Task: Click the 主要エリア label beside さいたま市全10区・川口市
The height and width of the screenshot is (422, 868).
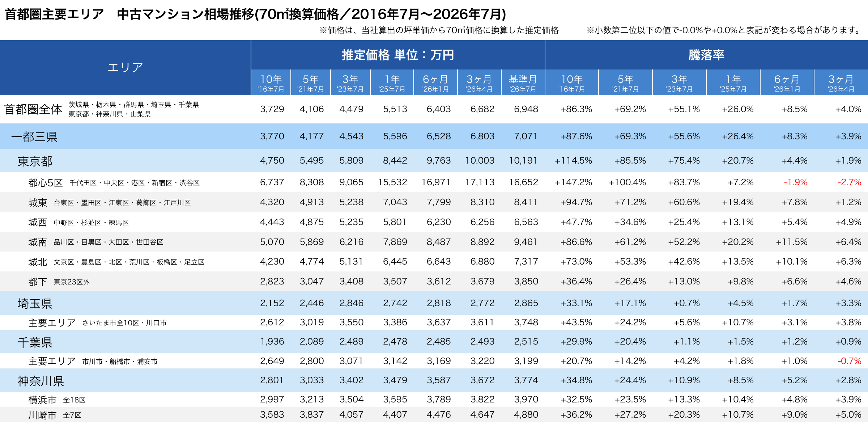Action: [x=52, y=322]
